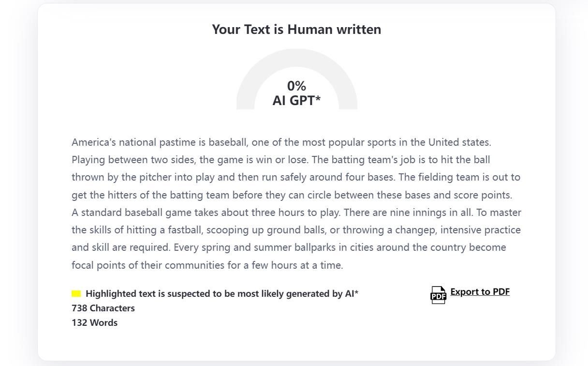
Task: Click the "Your Text is Human written" heading
Action: click(x=296, y=29)
